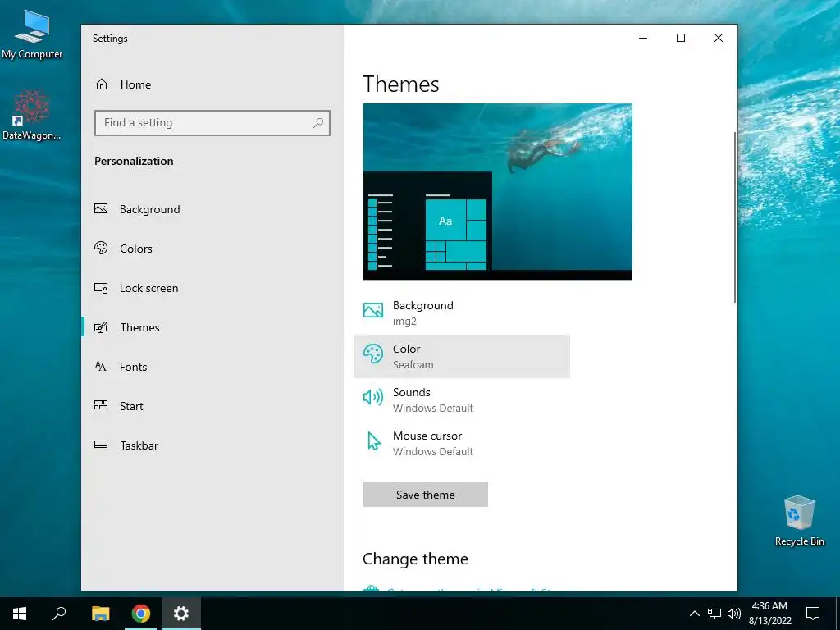Open Background in Personalization sidebar

tap(212, 209)
